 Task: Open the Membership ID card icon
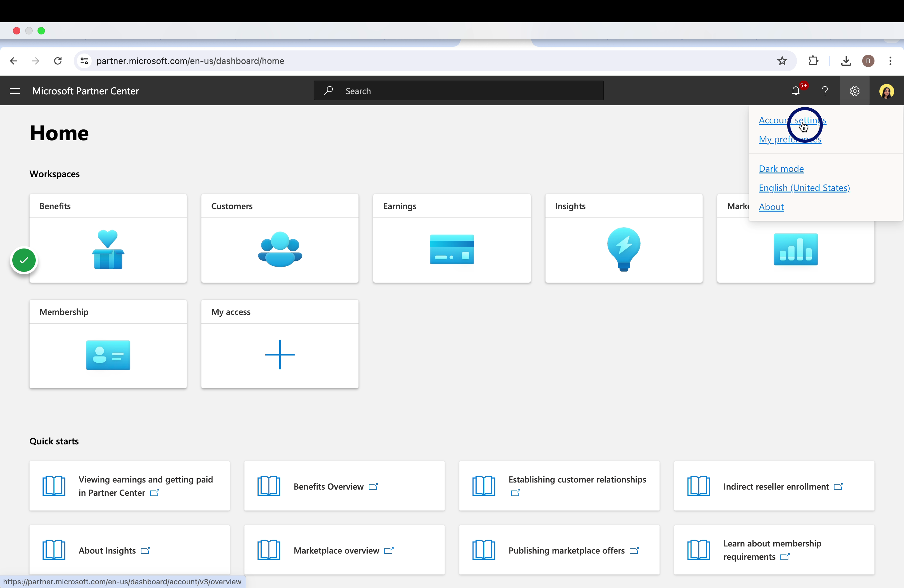coord(108,355)
